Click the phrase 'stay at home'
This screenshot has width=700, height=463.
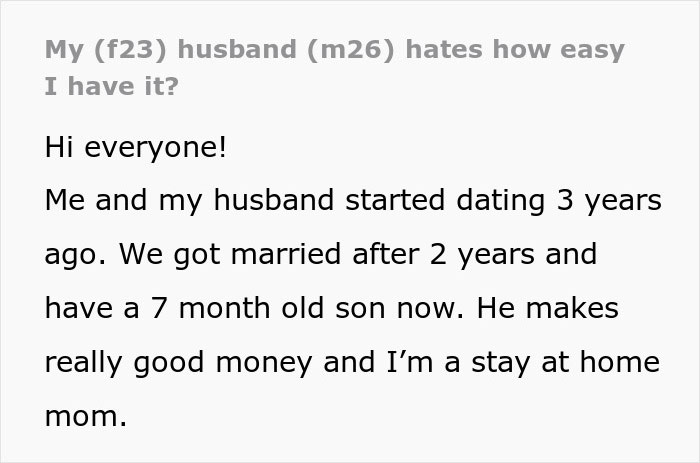tap(566, 363)
